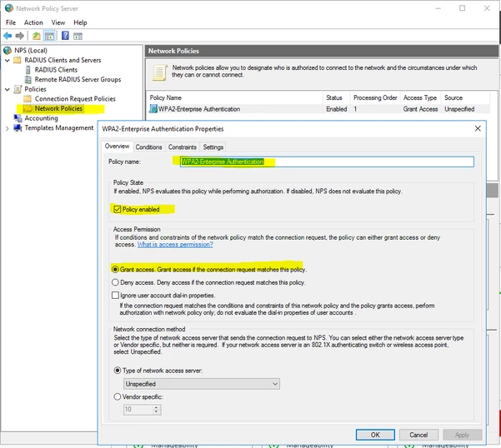The height and width of the screenshot is (448, 501).
Task: Open the What is access permission link
Action: tap(175, 245)
